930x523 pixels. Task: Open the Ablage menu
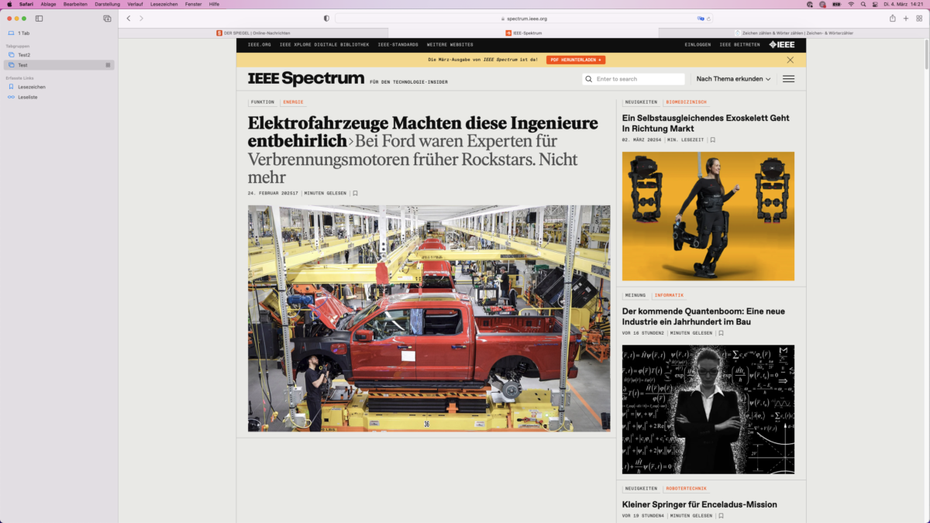coord(48,4)
